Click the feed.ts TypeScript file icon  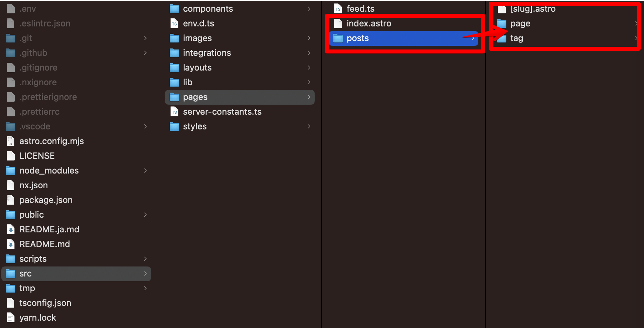coord(338,9)
